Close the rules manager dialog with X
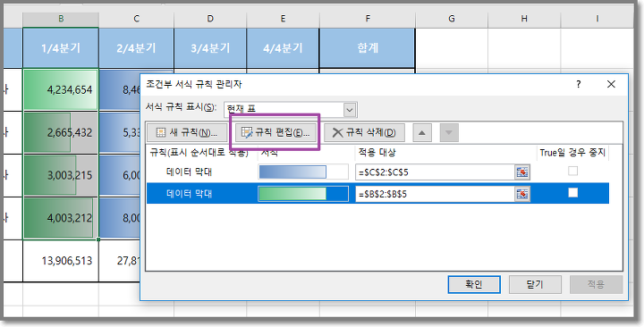This screenshot has height=327, width=644. point(611,85)
